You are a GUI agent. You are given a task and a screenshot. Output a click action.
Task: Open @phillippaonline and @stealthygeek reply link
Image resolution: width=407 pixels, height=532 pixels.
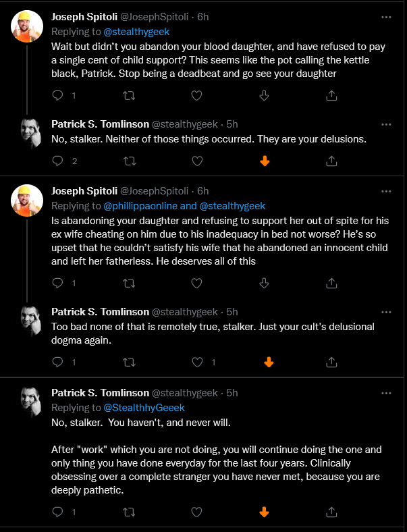pos(184,206)
